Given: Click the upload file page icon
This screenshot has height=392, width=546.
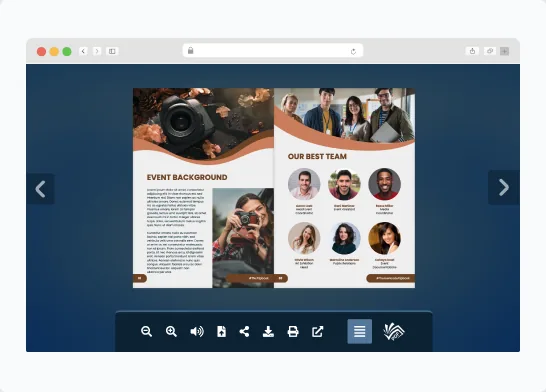Looking at the screenshot, I should tap(221, 331).
